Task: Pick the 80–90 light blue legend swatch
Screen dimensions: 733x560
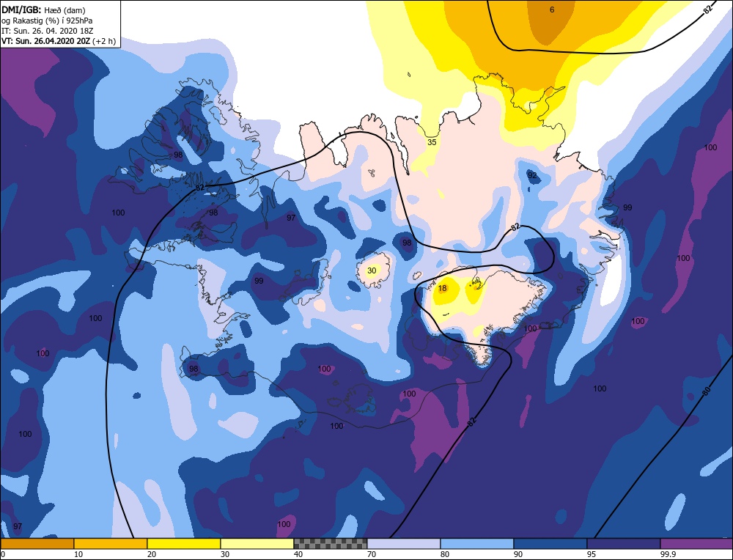Action: coord(477,544)
